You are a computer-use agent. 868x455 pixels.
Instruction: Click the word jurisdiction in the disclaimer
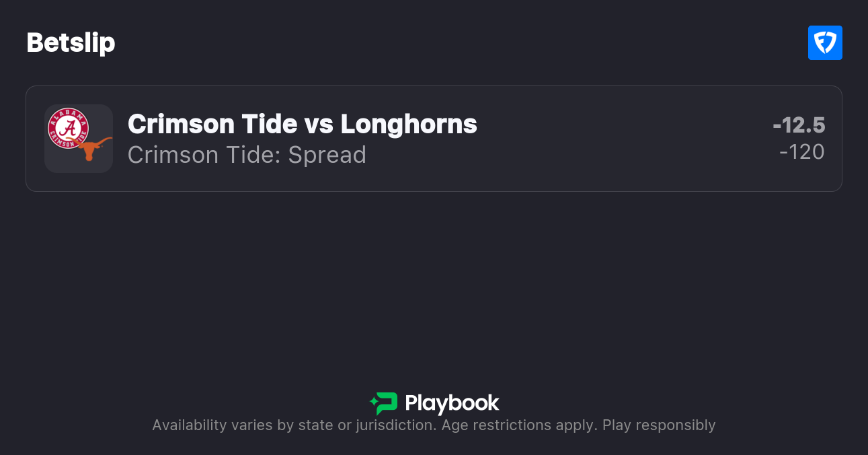397,425
